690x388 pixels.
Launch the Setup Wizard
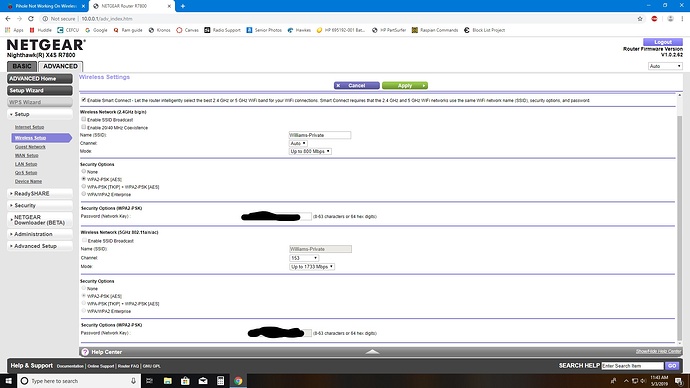coord(40,91)
